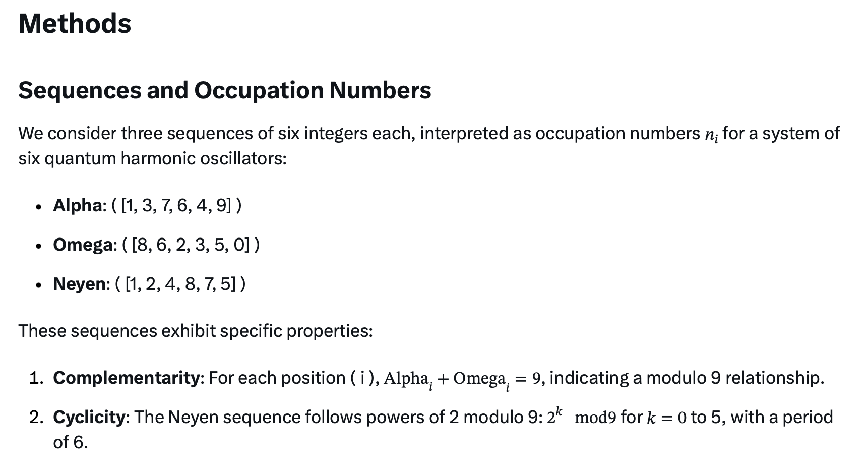This screenshot has width=868, height=475.
Task: Click the text "These sequences exhibit specific properties:"
Action: (196, 331)
